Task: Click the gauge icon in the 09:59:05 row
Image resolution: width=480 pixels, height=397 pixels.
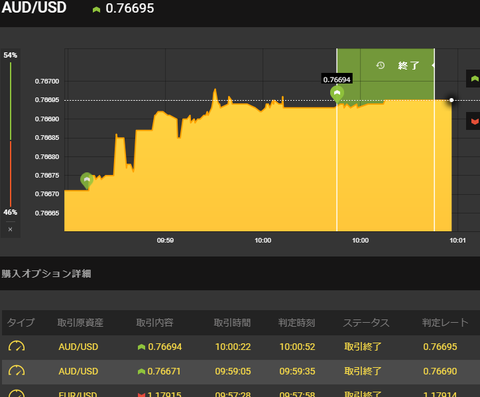Action: [16, 371]
